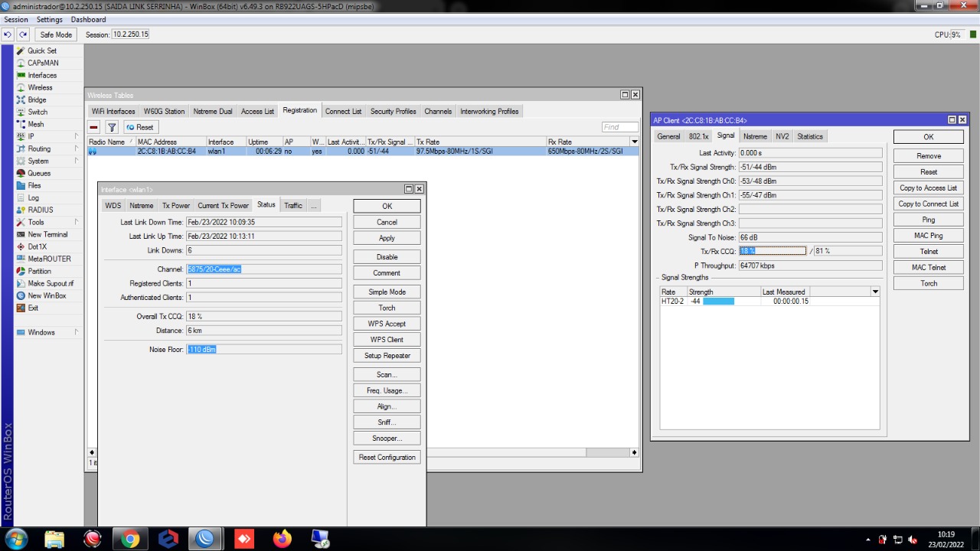Screen dimensions: 980x551
Task: Click the Tx/Rx CCQ 18% progress bar
Action: [x=773, y=251]
